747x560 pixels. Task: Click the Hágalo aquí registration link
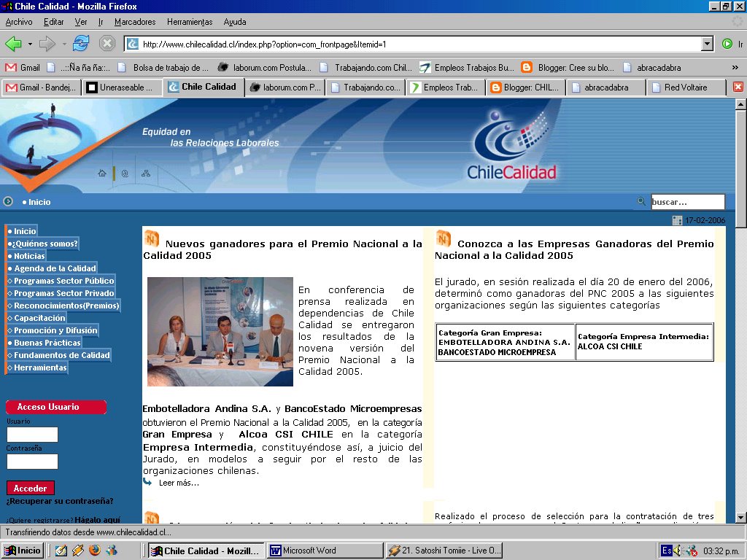(x=98, y=519)
